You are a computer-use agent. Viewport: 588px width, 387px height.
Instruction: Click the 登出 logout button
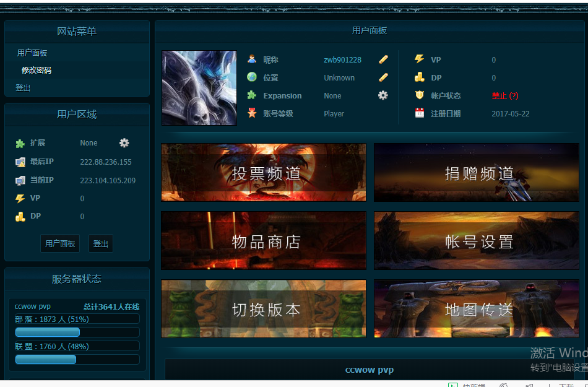[100, 243]
